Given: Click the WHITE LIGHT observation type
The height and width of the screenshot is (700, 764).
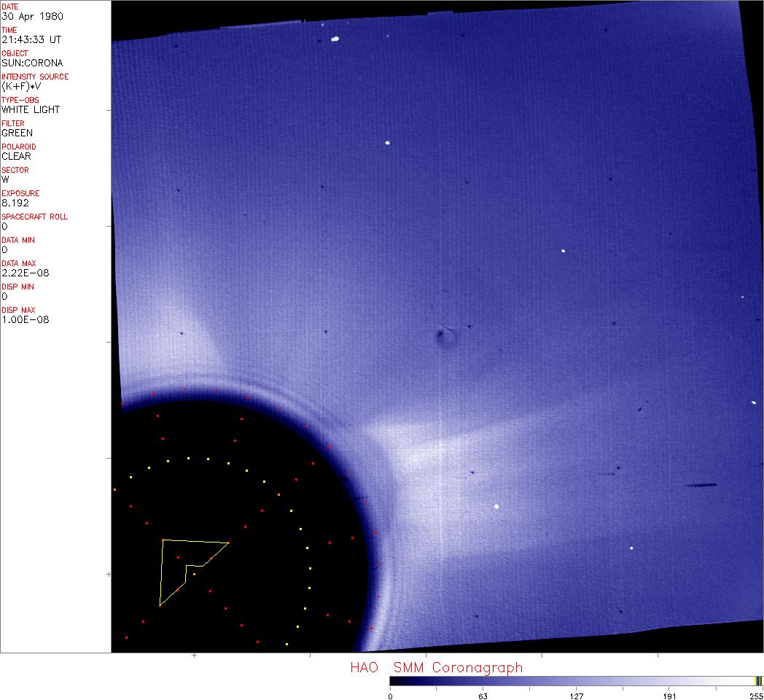Looking at the screenshot, I should [x=31, y=109].
